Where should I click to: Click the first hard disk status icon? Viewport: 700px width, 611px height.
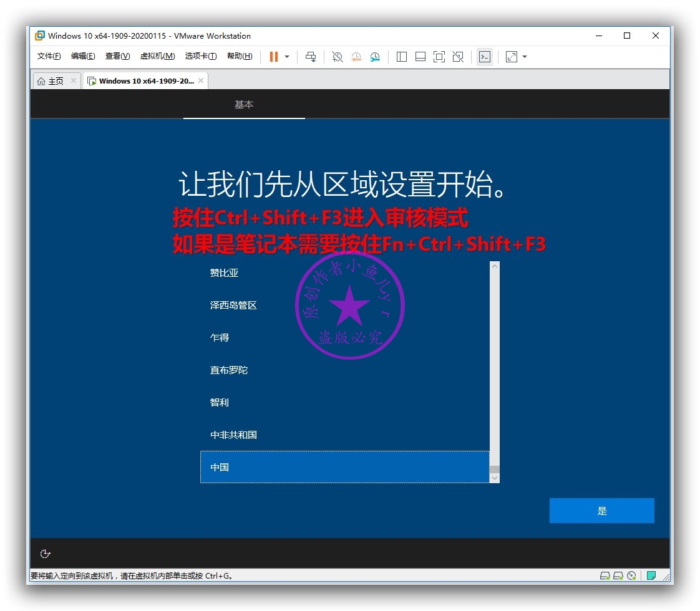coord(605,575)
